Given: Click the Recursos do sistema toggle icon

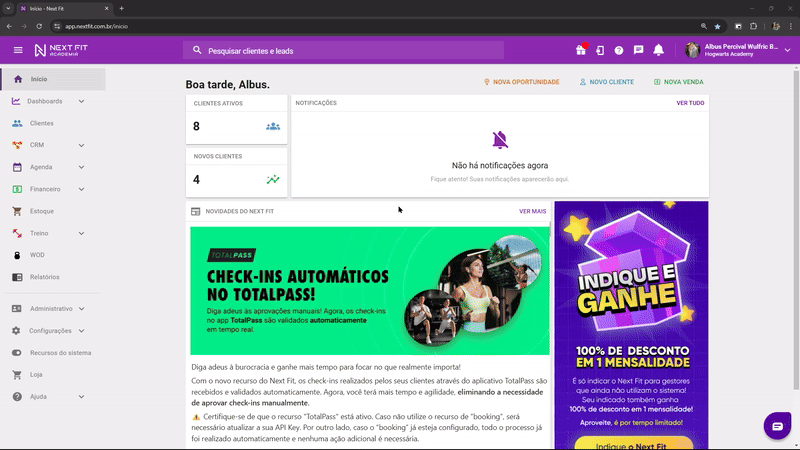Looking at the screenshot, I should pos(17,353).
